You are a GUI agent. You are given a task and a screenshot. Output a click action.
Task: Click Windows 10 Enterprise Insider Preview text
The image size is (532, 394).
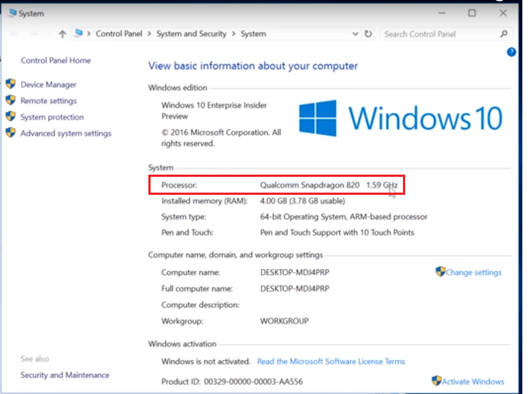(214, 111)
